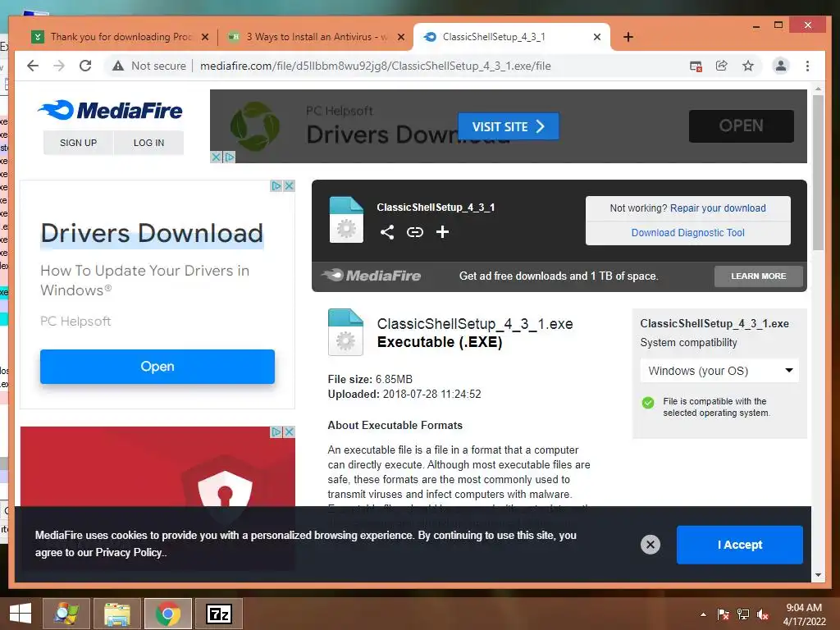
Task: Click the page vertical scrollbar
Action: pyautogui.click(x=818, y=171)
